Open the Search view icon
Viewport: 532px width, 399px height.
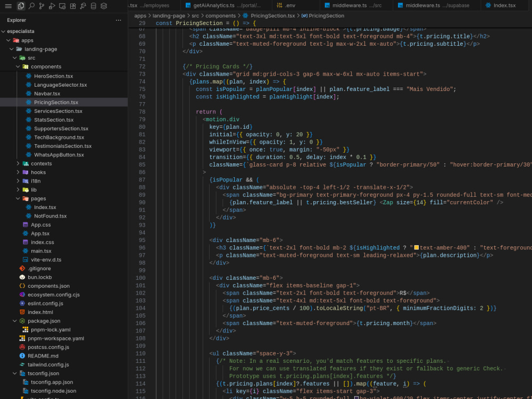click(31, 6)
